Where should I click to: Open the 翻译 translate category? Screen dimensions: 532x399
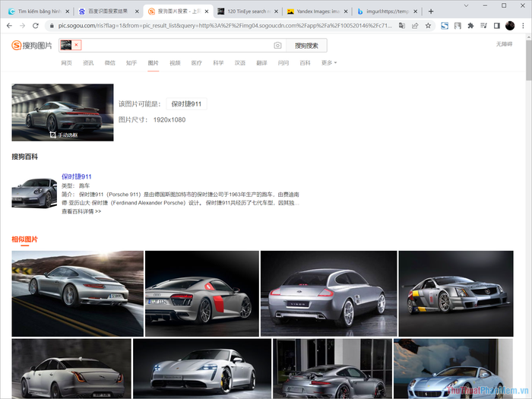pos(261,63)
